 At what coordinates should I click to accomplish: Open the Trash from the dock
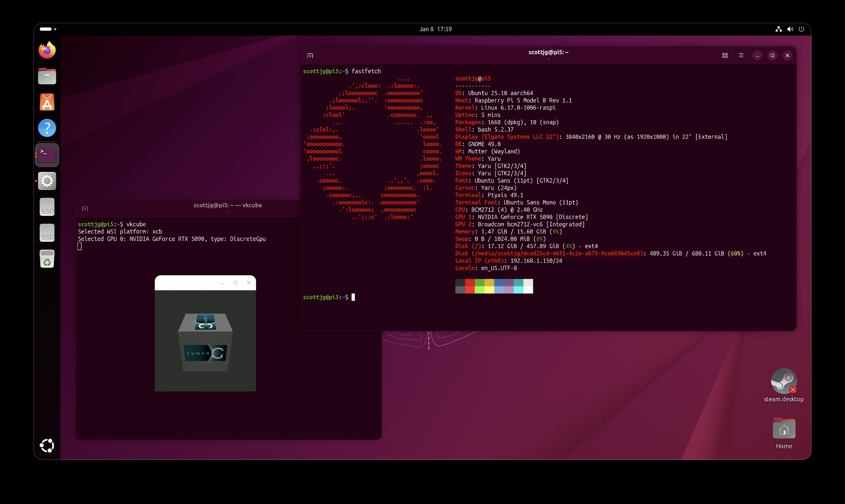[x=47, y=259]
